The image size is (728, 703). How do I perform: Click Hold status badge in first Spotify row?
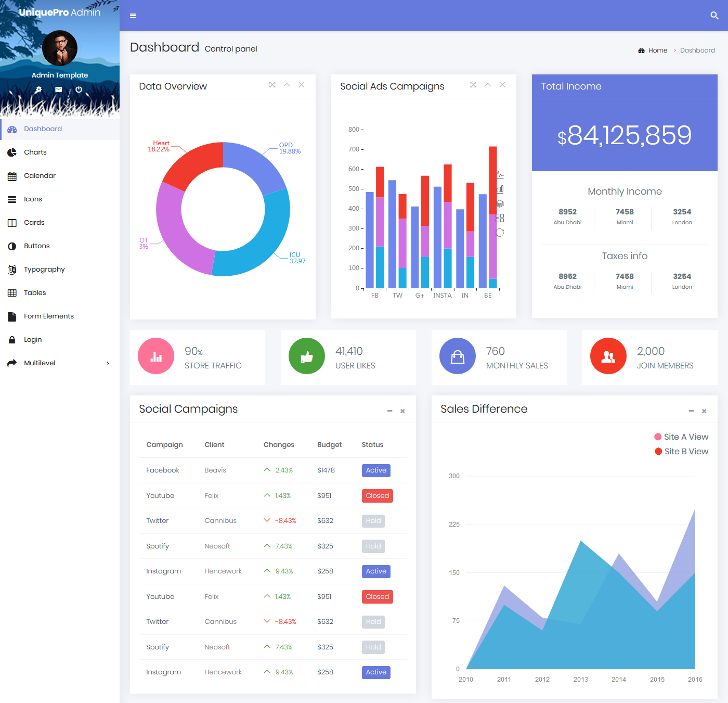tap(373, 546)
